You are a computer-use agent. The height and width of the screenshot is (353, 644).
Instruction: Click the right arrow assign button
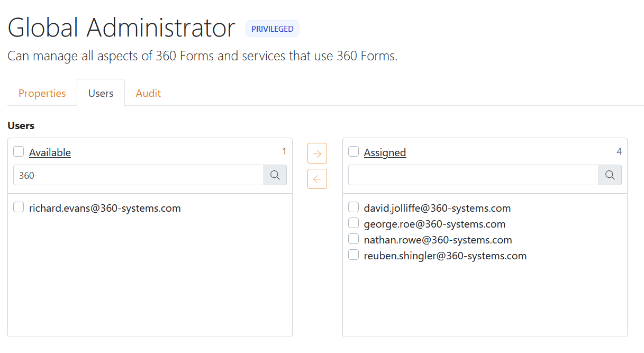click(x=317, y=153)
